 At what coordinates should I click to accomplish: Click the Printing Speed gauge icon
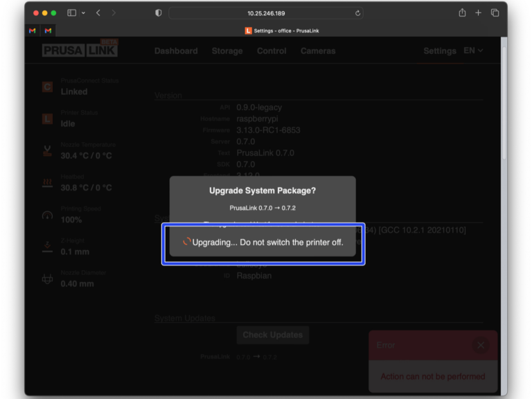(x=47, y=215)
